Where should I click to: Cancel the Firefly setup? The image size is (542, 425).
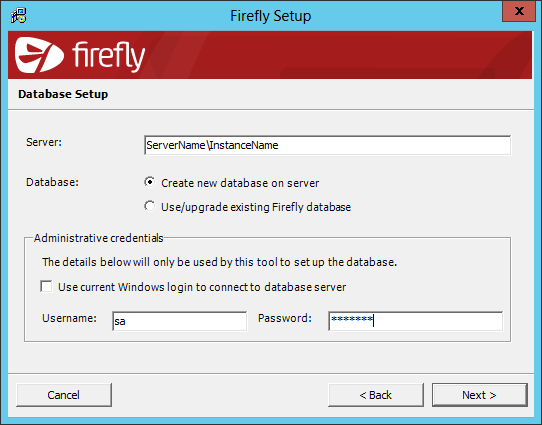[64, 395]
